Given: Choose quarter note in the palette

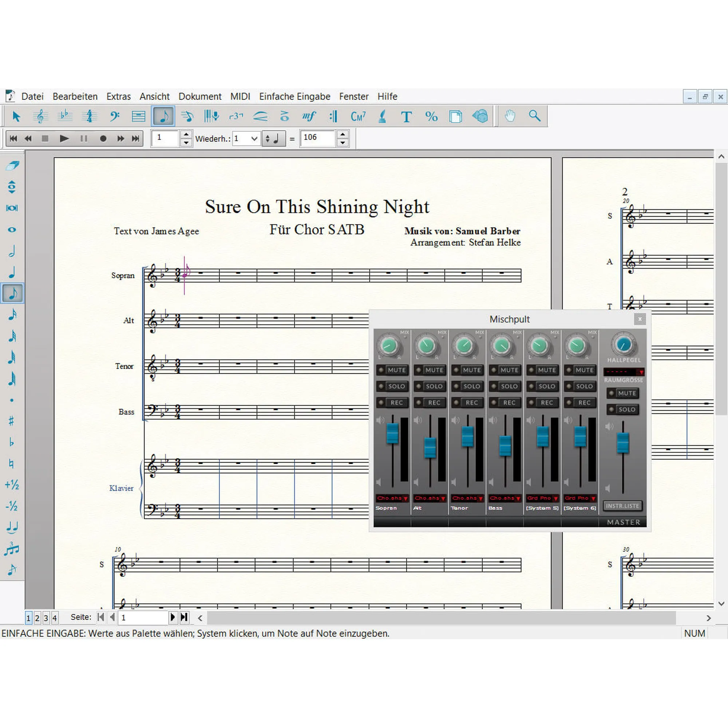Looking at the screenshot, I should coord(12,272).
